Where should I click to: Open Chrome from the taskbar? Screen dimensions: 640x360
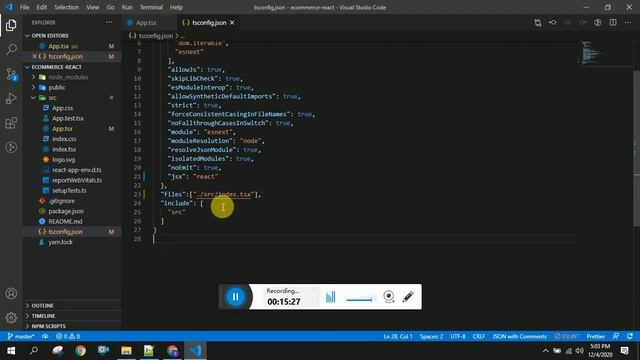click(80, 351)
